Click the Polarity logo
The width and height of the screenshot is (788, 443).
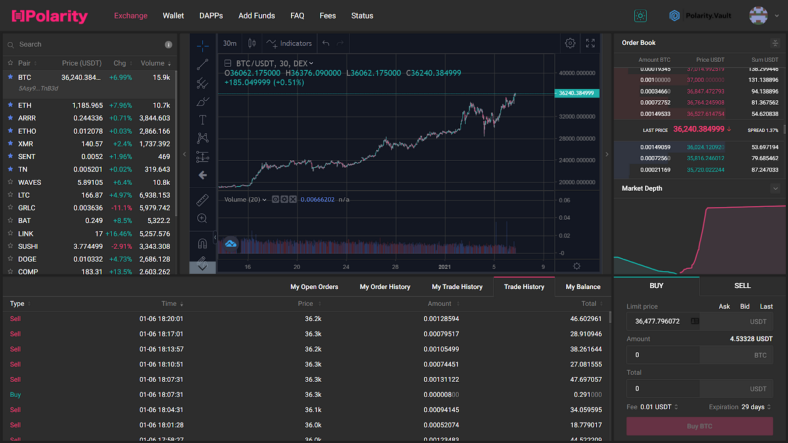50,16
